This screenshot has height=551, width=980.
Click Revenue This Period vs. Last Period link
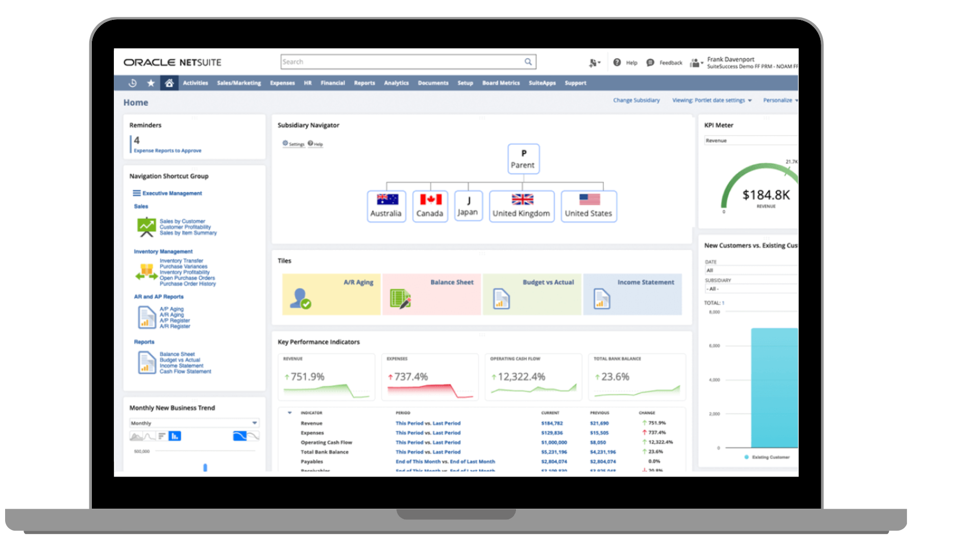428,423
